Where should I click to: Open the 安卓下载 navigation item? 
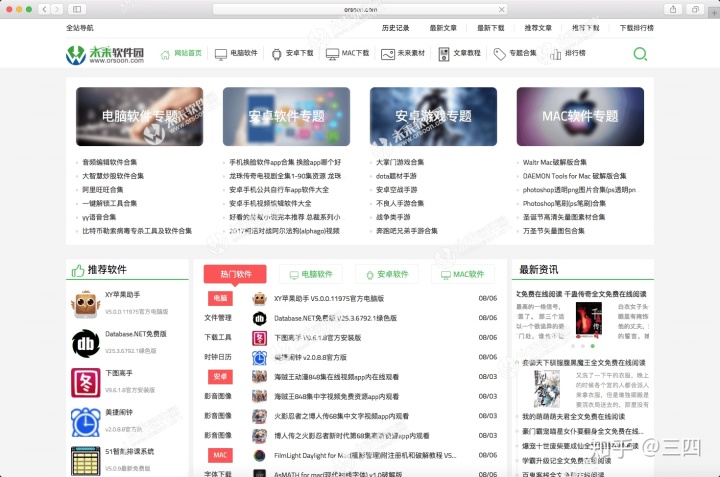[292, 54]
